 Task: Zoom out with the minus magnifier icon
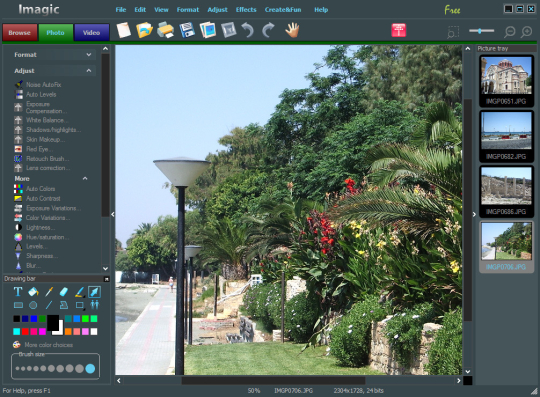[509, 32]
